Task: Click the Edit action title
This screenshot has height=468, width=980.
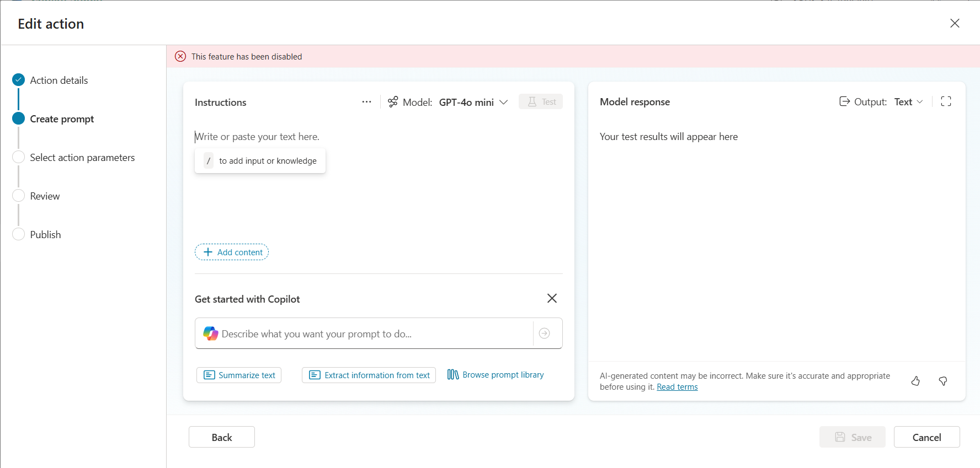Action: [51, 24]
